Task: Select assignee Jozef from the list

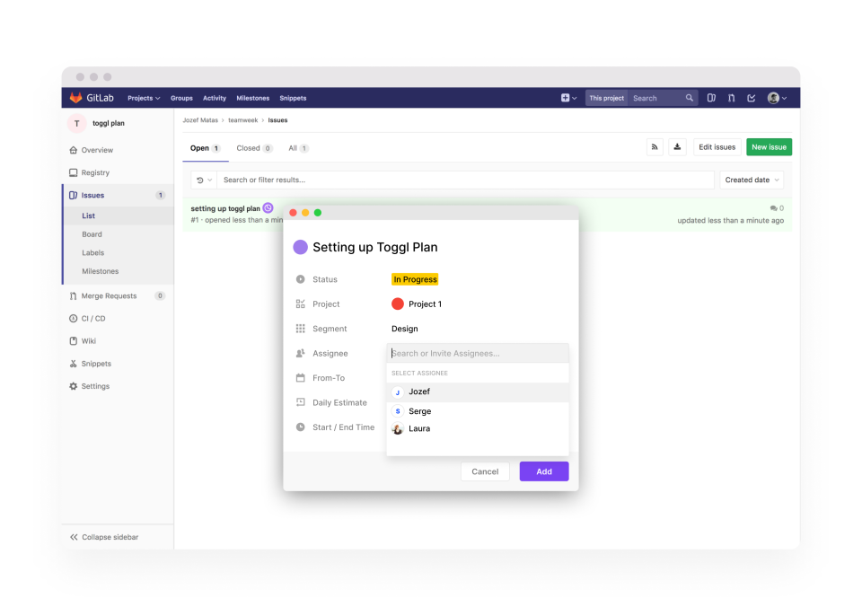Action: point(478,392)
